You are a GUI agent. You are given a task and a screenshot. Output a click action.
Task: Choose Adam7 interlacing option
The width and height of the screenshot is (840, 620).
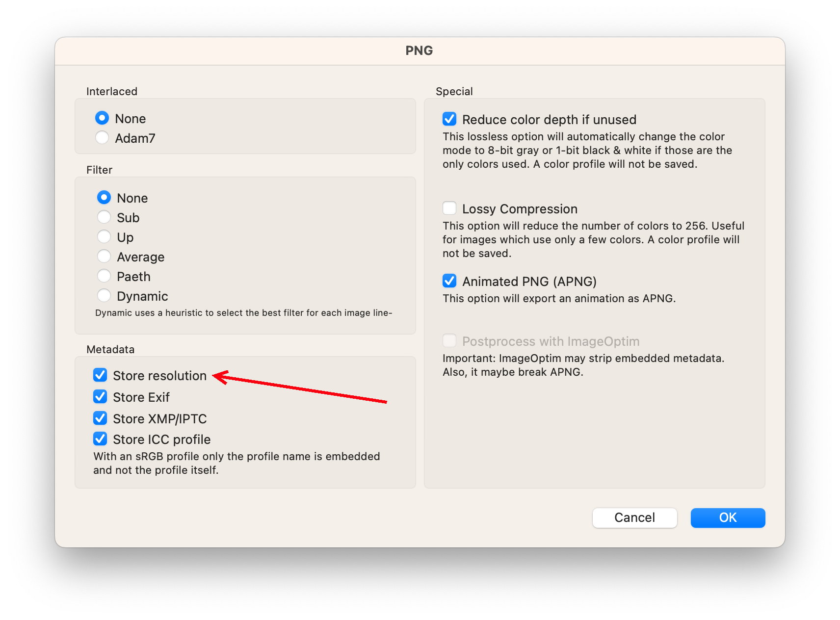click(102, 138)
